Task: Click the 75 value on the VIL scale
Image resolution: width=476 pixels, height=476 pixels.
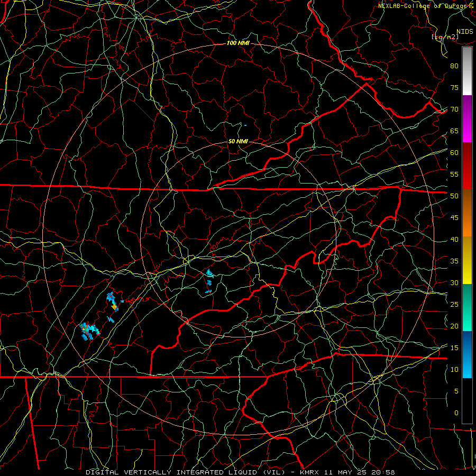Action: tap(454, 88)
